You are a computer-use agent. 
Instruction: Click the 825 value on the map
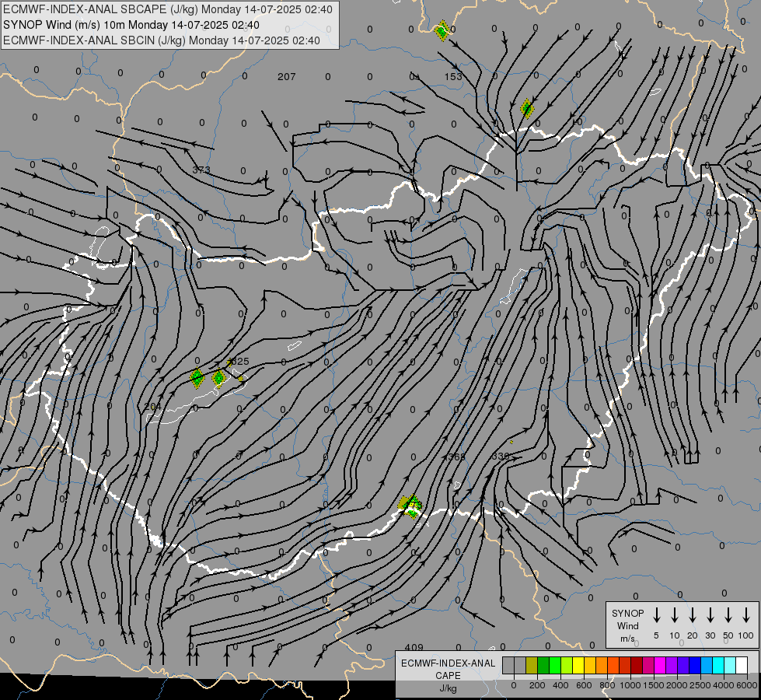tap(239, 362)
